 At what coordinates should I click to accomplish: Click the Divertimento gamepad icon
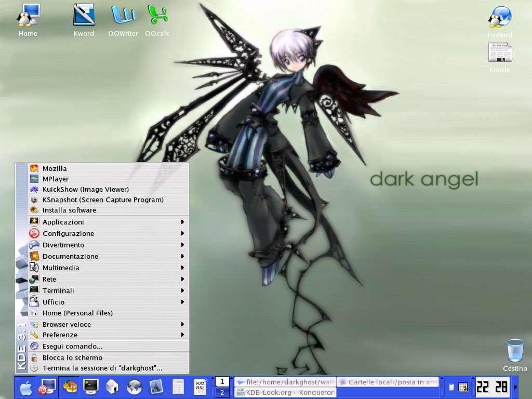click(34, 245)
